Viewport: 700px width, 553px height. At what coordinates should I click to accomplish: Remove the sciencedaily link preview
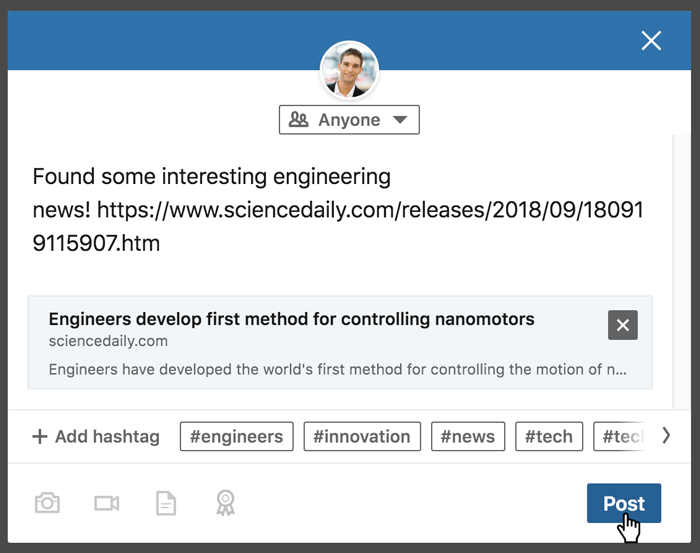click(622, 325)
